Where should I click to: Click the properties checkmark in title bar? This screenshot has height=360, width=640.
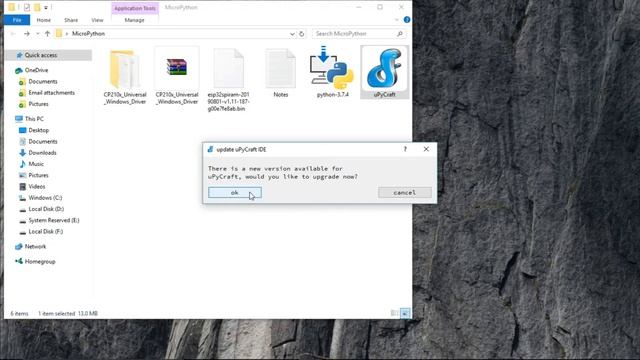point(27,7)
